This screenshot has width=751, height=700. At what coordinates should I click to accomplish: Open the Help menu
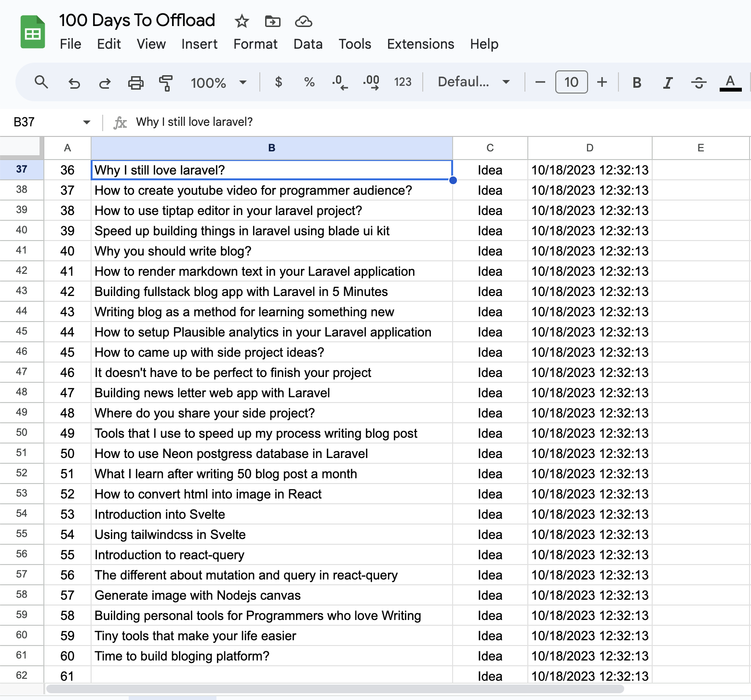click(484, 44)
